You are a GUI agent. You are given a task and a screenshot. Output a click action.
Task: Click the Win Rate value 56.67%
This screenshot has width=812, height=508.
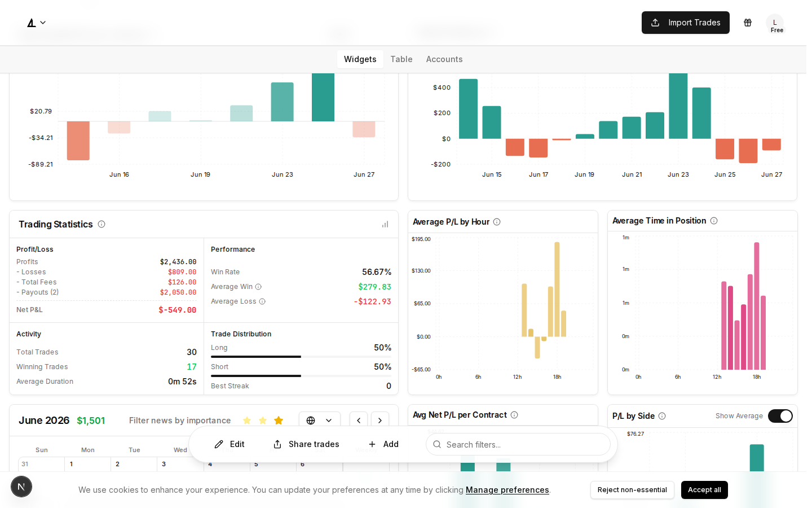(377, 272)
